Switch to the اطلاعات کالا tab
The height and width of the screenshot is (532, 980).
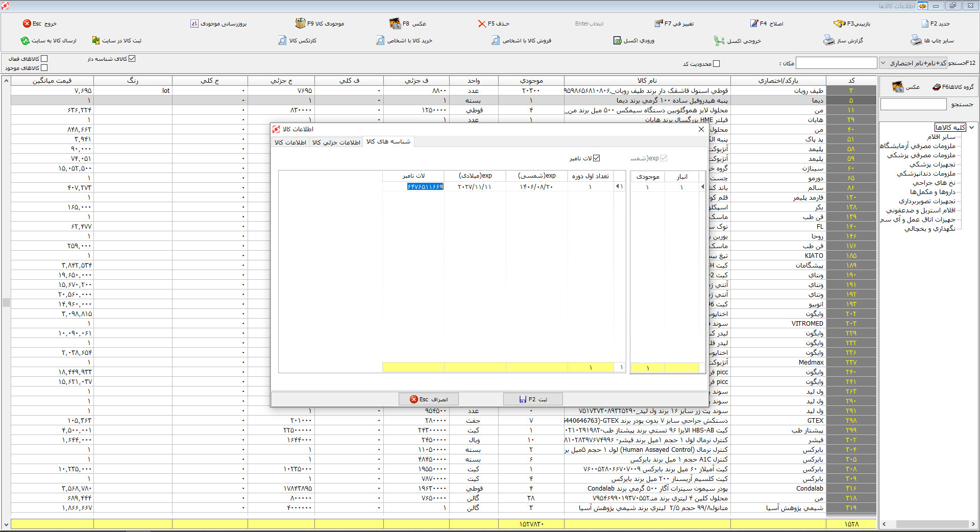(290, 142)
